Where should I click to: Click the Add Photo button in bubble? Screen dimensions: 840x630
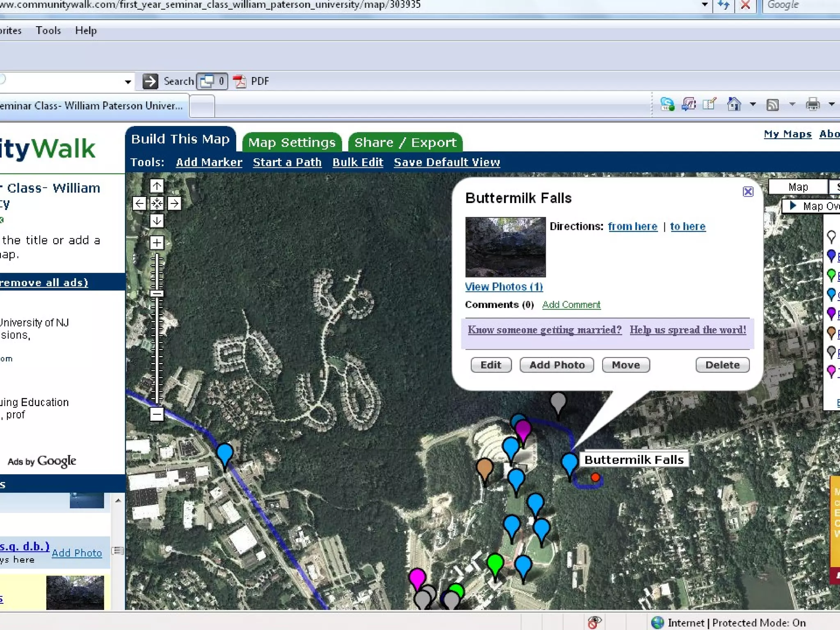click(556, 365)
